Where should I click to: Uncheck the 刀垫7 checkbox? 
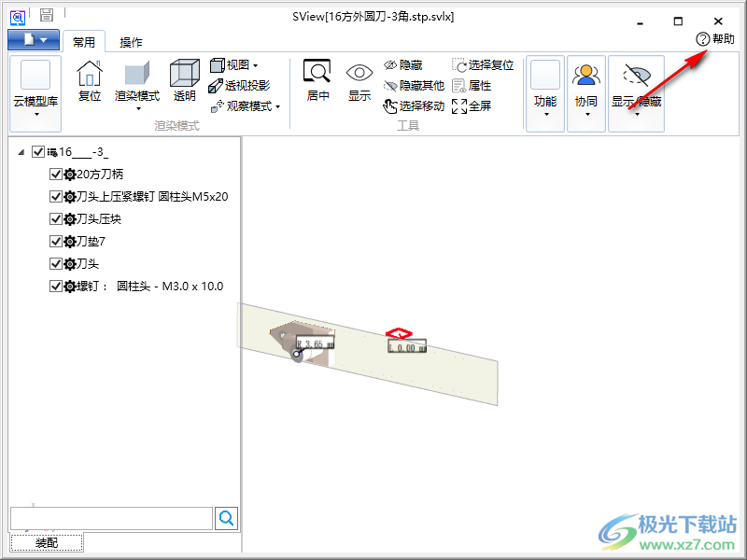(x=56, y=242)
